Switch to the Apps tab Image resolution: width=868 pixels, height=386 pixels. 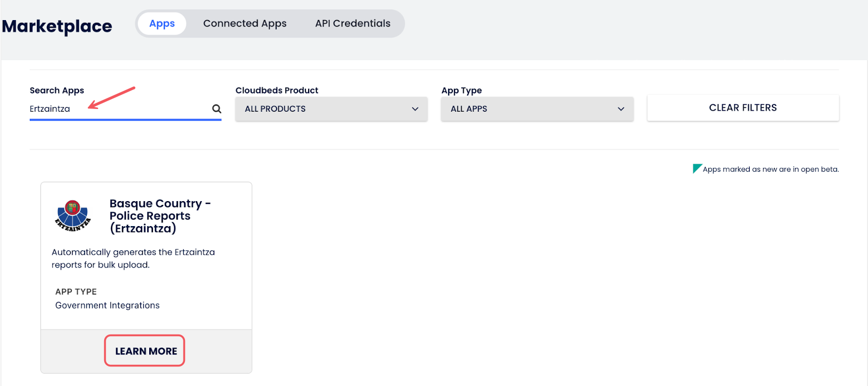click(x=162, y=24)
